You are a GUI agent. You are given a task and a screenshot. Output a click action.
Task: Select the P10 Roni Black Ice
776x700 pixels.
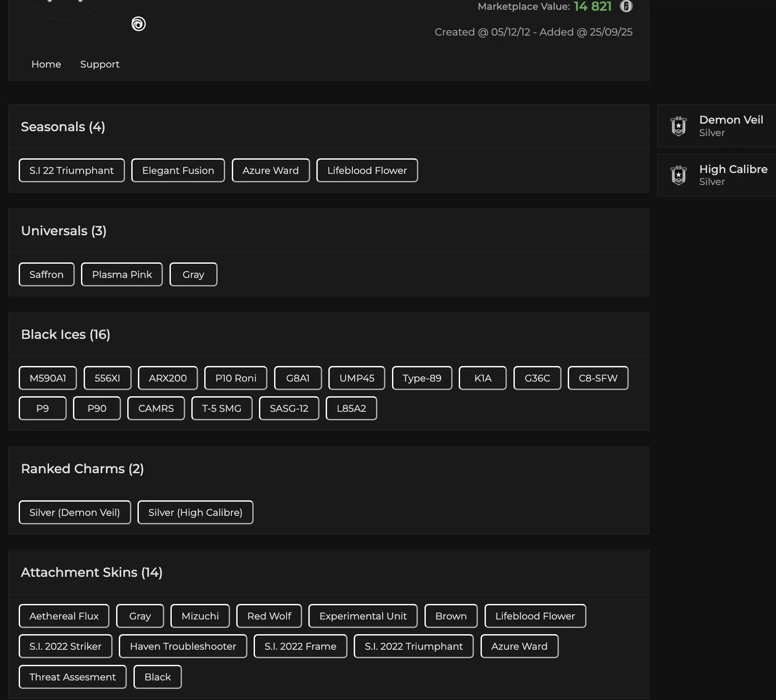[235, 378]
